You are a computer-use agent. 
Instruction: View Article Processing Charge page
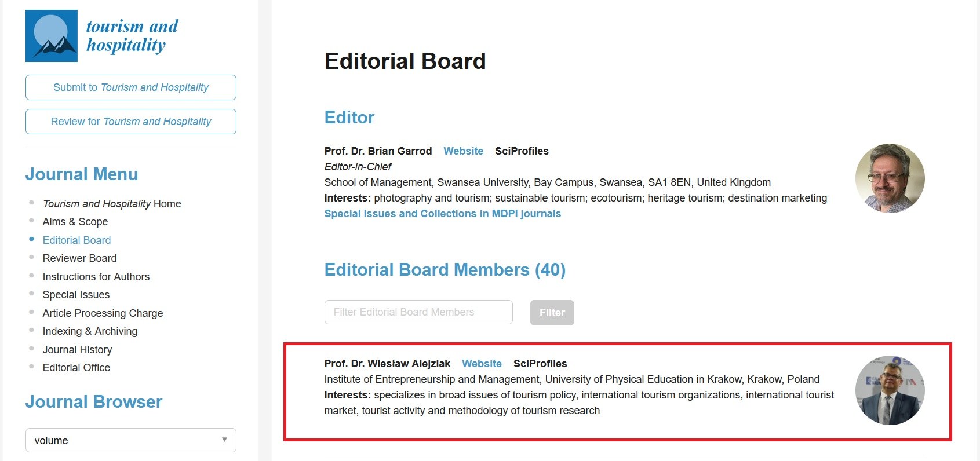[x=103, y=313]
